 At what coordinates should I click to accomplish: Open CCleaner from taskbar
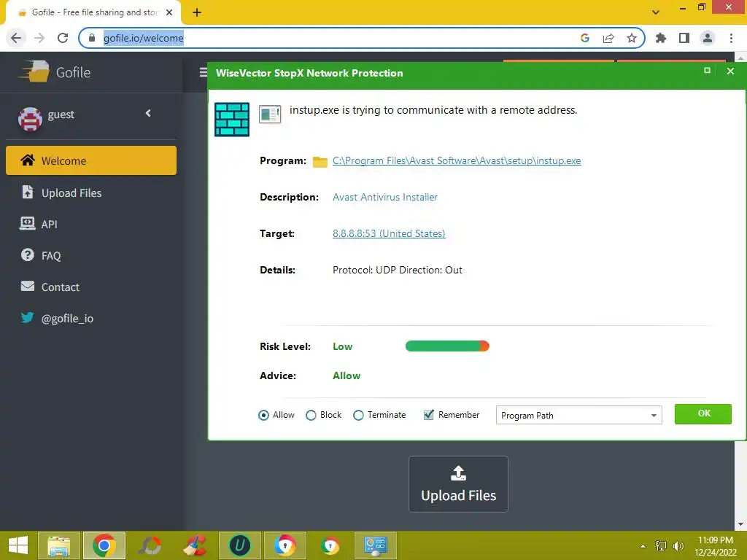195,545
